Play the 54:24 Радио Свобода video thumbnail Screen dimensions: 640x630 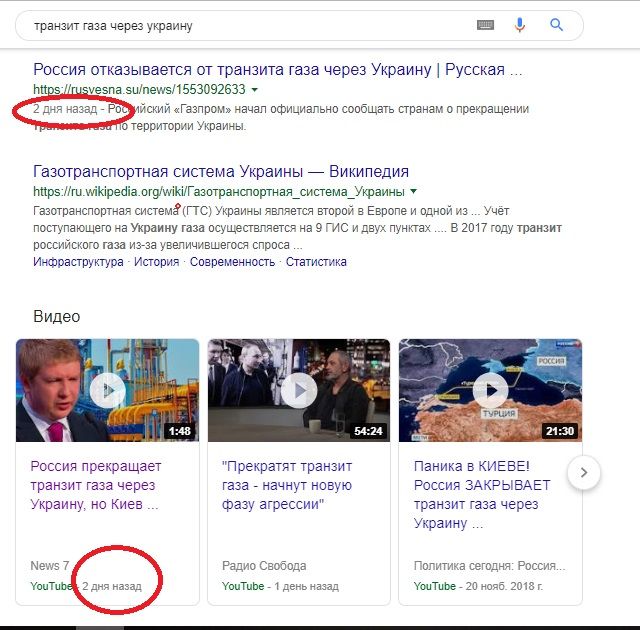[299, 390]
